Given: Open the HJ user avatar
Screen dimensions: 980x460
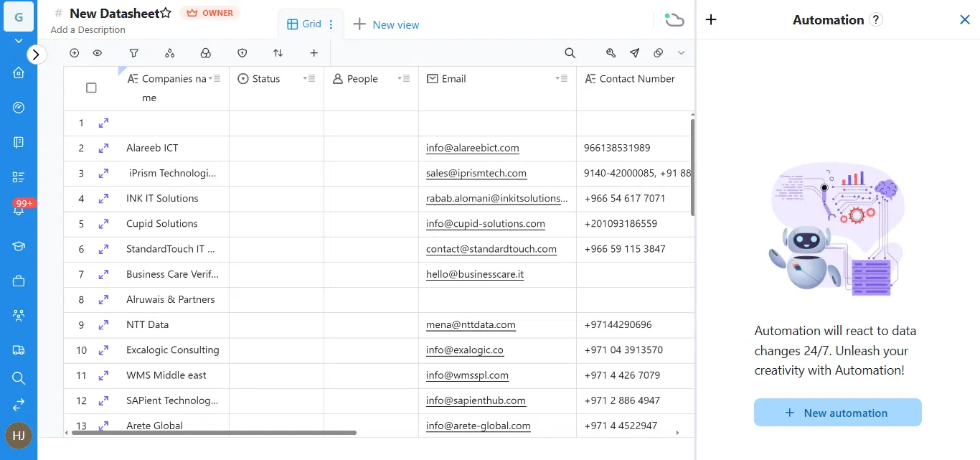Looking at the screenshot, I should [19, 435].
